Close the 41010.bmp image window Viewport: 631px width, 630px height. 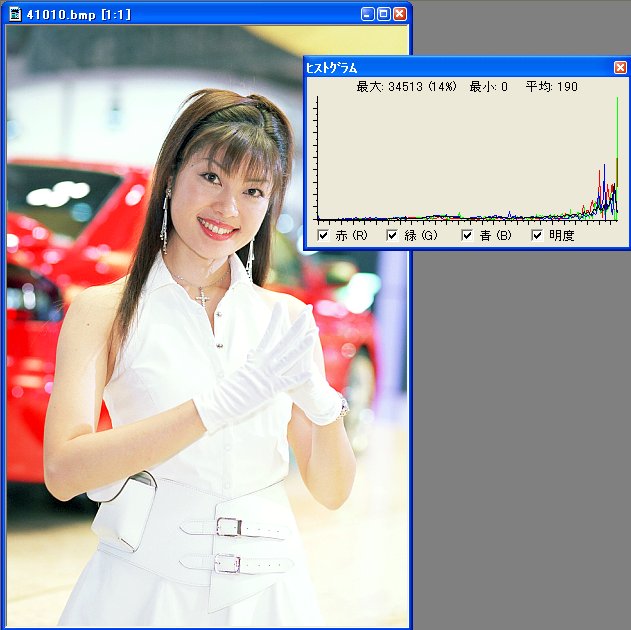click(x=400, y=14)
